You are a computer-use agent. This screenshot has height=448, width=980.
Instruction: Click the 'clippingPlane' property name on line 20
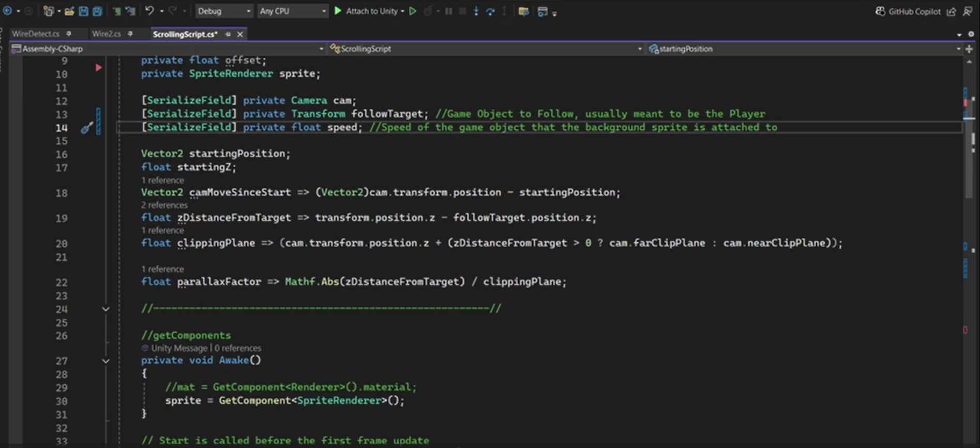point(216,243)
